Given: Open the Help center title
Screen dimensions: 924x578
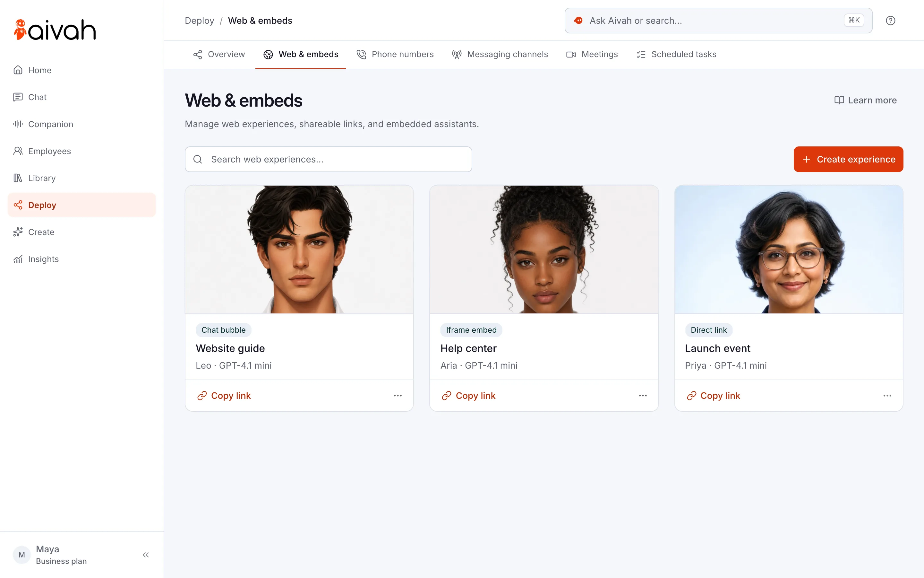Looking at the screenshot, I should pos(468,348).
